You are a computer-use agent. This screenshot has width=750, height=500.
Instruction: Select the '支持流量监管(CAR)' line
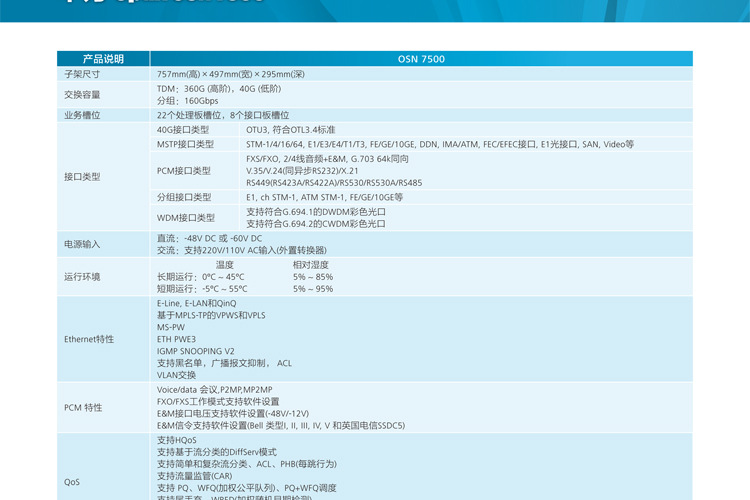pyautogui.click(x=195, y=476)
